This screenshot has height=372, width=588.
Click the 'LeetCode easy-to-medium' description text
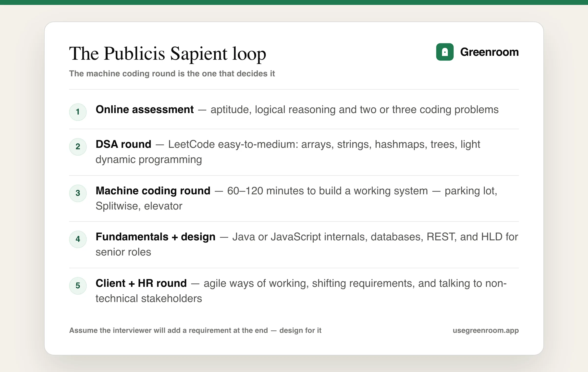tap(324, 144)
